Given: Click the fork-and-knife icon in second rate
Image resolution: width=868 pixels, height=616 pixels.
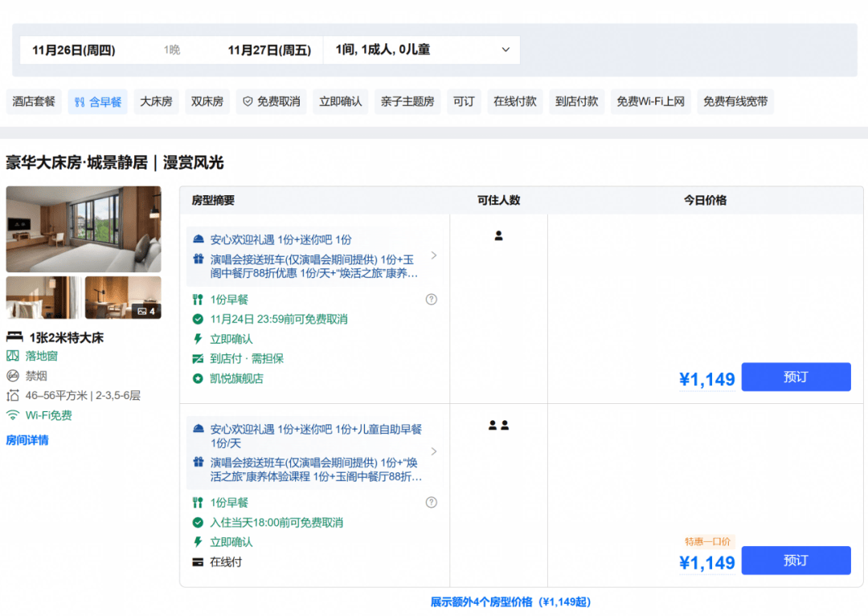Looking at the screenshot, I should click(x=198, y=503).
